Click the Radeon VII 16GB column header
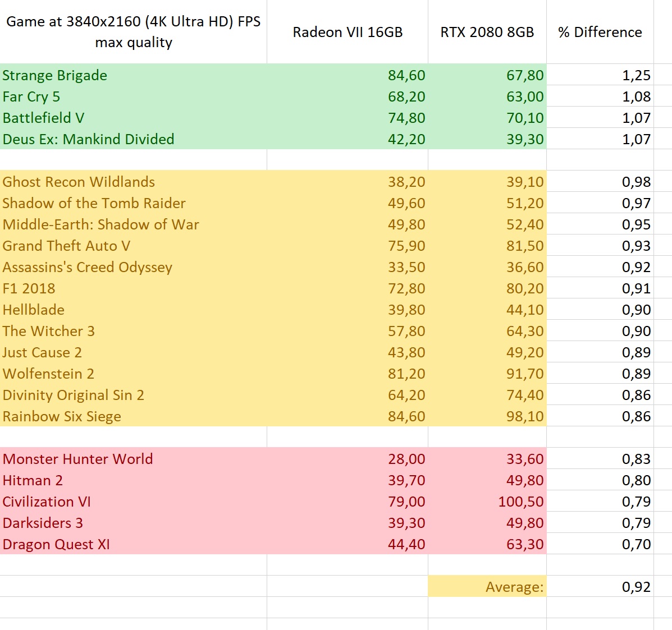 pos(348,31)
